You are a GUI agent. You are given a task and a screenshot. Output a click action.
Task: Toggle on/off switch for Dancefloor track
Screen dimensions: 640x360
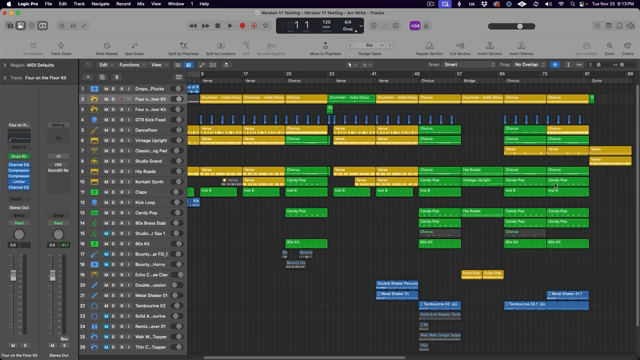(176, 130)
